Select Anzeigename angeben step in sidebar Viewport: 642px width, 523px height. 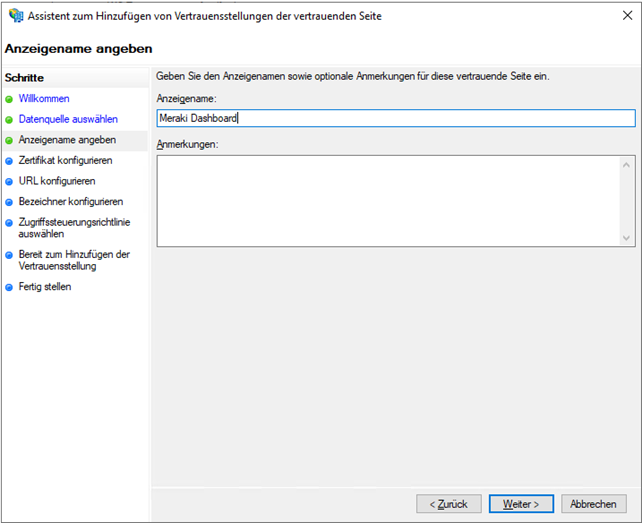point(67,140)
